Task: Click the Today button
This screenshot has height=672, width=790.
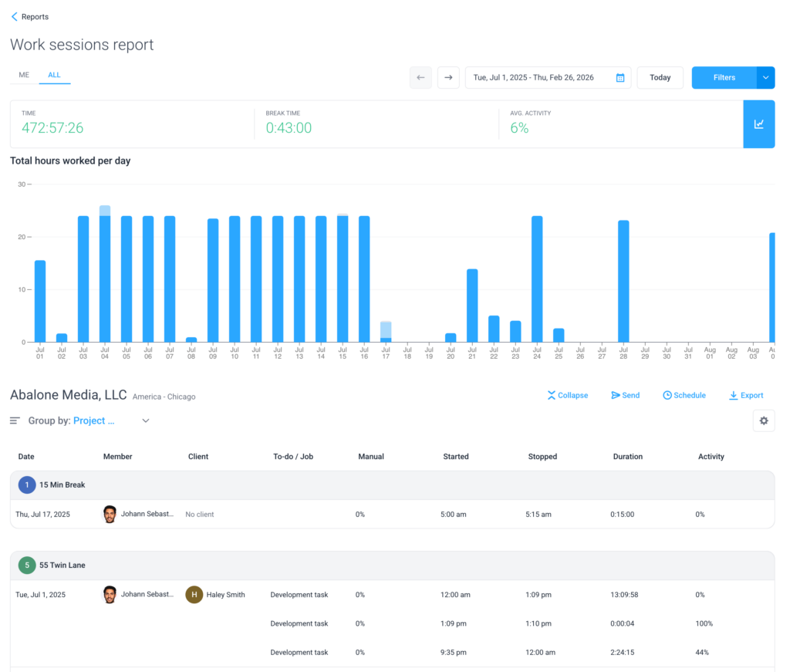Action: click(x=660, y=78)
